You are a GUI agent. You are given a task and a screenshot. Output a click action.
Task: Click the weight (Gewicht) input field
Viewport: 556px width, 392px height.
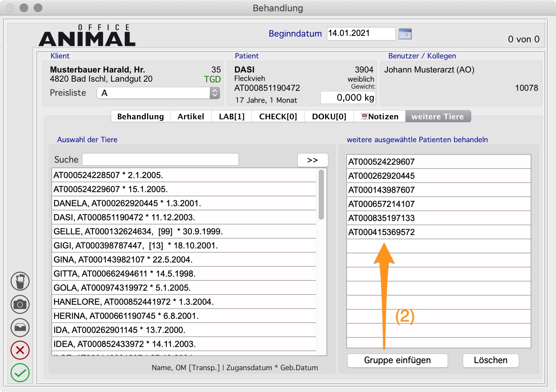[x=348, y=97]
